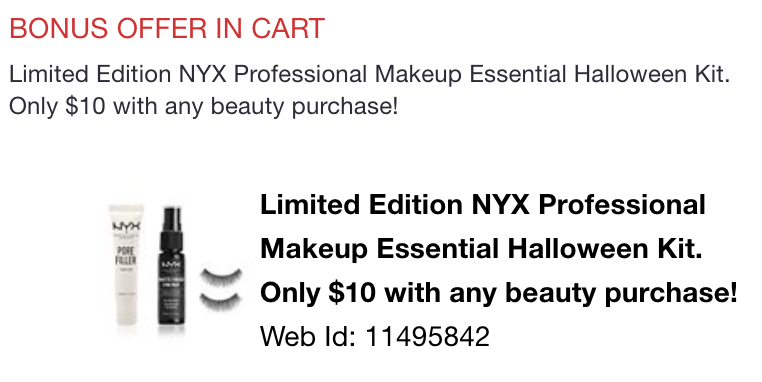Click the PORE FILLER label on the tube
762x382 pixels.
click(126, 256)
